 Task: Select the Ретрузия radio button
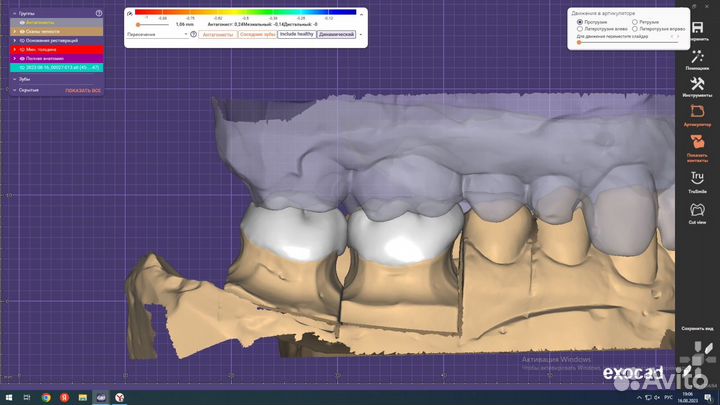(x=635, y=21)
